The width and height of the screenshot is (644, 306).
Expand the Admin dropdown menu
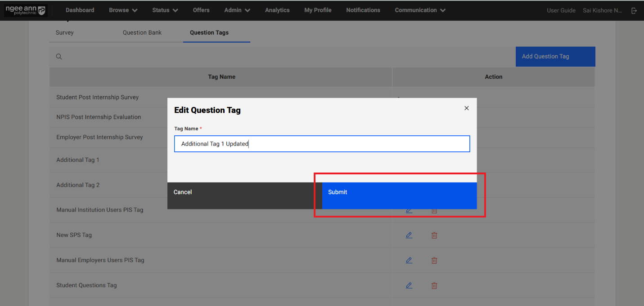click(237, 10)
